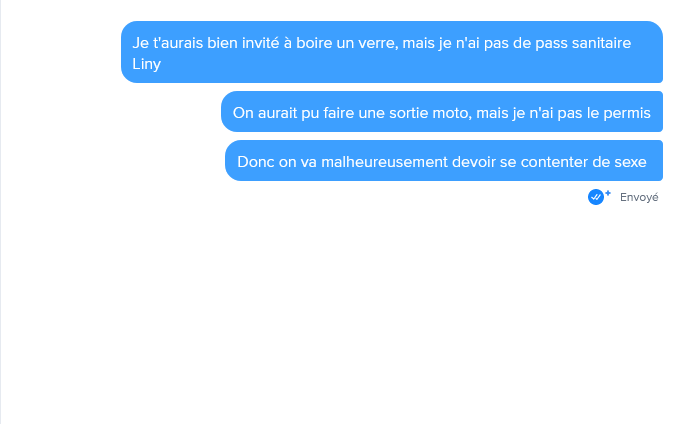This screenshot has height=424, width=682.
Task: Select the message bubble ending with "sexe"
Action: coord(444,160)
